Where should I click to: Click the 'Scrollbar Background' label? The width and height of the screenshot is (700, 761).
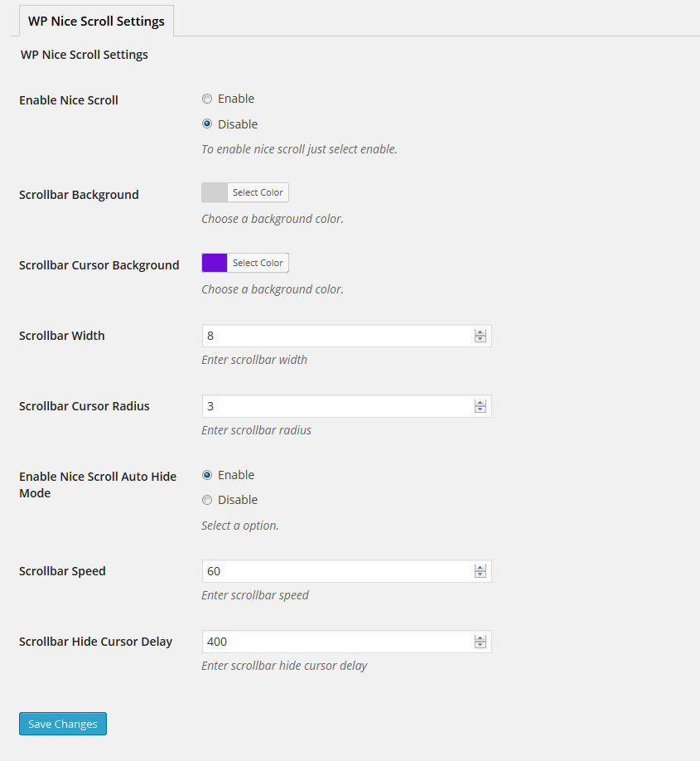[79, 195]
